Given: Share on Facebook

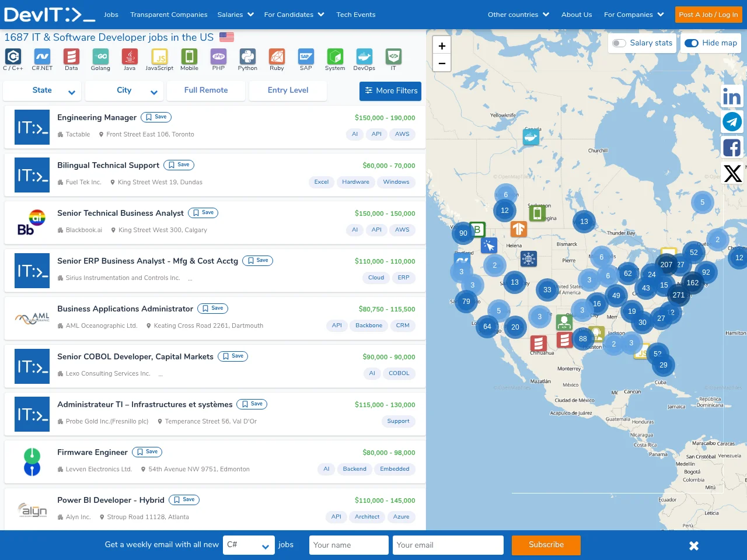Looking at the screenshot, I should [732, 148].
